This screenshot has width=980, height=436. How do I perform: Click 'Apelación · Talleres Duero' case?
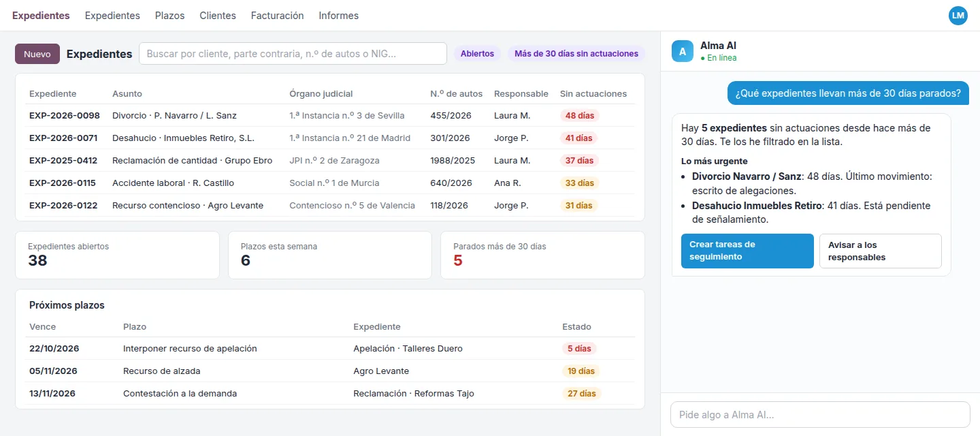click(x=408, y=349)
